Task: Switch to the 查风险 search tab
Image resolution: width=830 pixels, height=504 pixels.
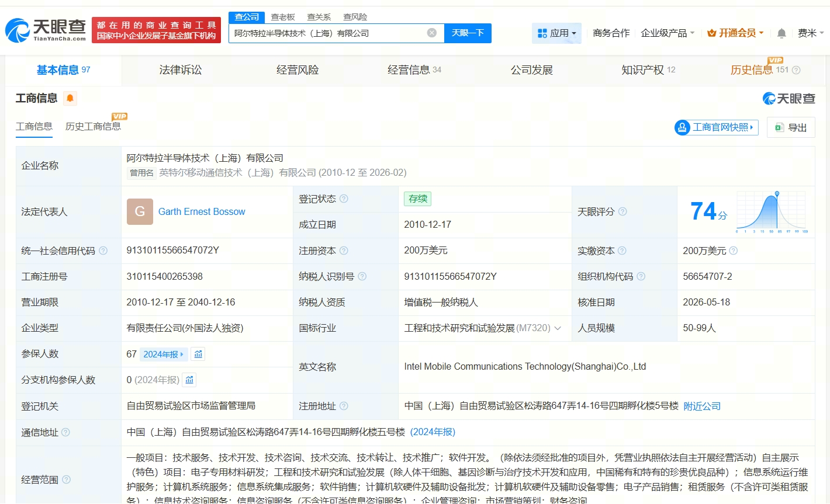Action: point(355,17)
